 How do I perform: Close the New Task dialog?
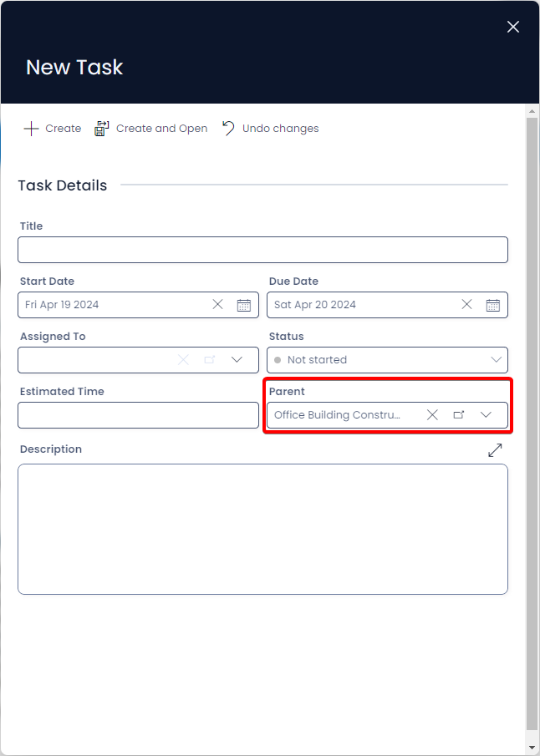click(x=513, y=27)
